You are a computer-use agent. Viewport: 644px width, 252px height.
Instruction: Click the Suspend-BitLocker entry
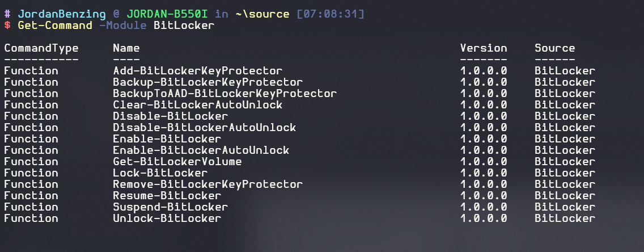170,207
